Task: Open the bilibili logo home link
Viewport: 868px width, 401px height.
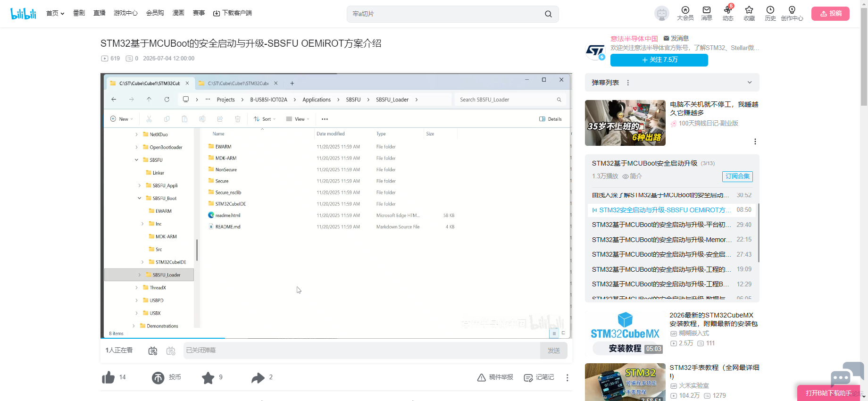Action: pos(24,14)
